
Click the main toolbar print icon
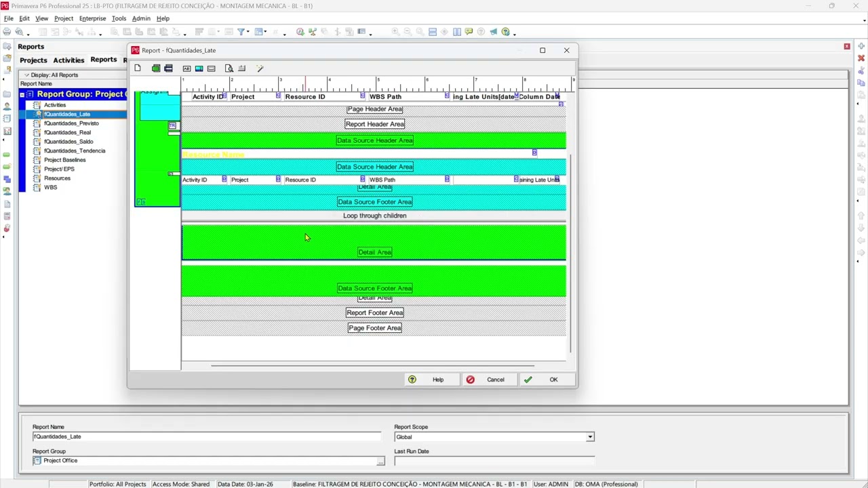(x=7, y=32)
